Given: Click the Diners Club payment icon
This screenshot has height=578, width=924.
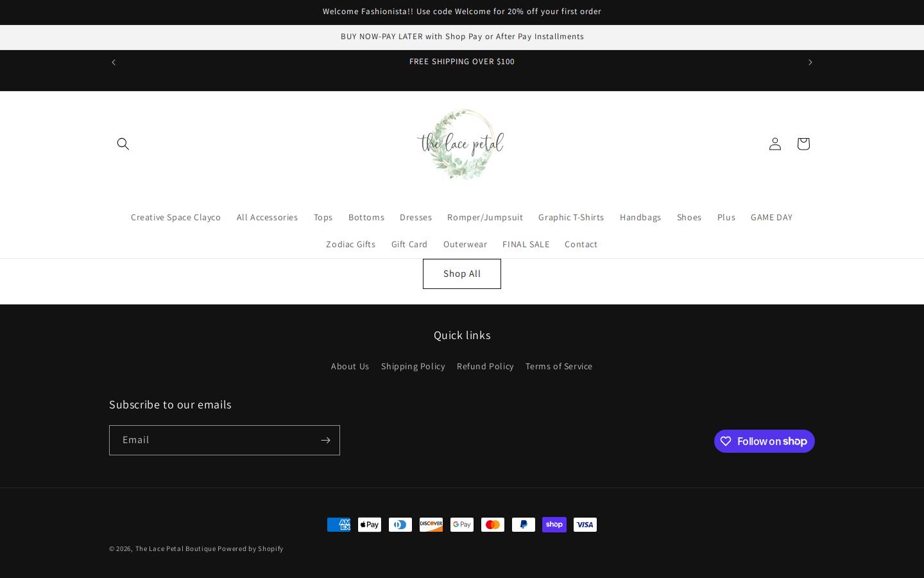Looking at the screenshot, I should (x=400, y=525).
